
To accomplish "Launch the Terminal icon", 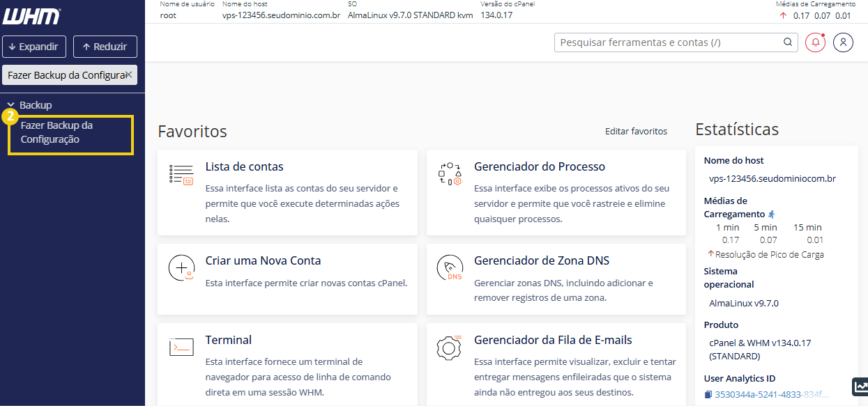I will click(181, 346).
